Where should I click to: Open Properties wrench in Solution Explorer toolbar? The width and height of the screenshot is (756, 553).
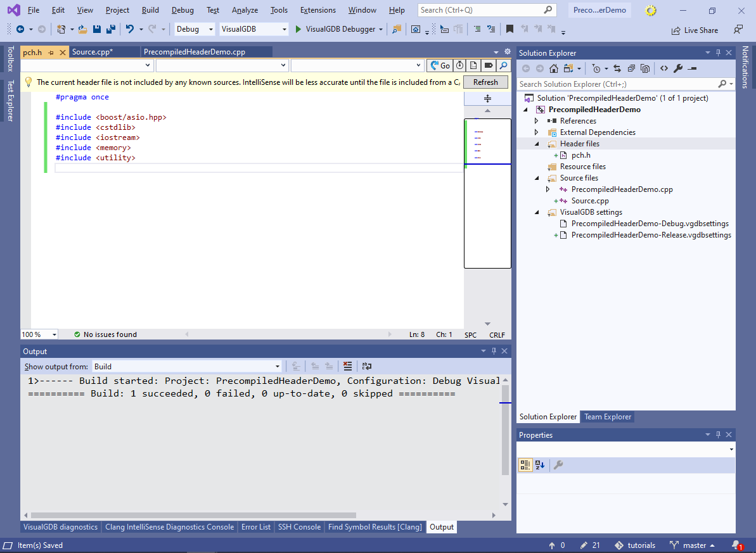pos(678,68)
